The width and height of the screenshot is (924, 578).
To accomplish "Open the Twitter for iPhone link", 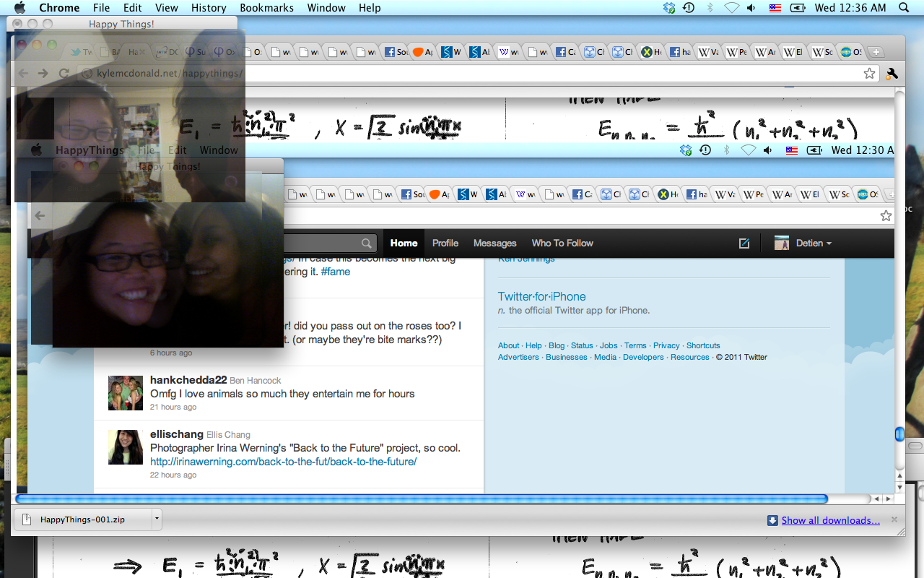I will point(541,296).
